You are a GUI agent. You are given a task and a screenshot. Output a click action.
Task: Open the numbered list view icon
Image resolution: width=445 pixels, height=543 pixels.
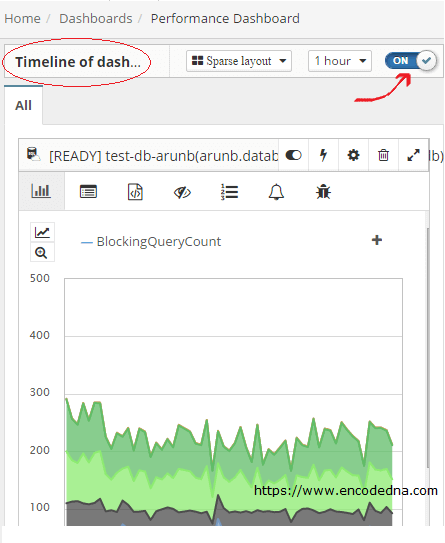[x=229, y=192]
